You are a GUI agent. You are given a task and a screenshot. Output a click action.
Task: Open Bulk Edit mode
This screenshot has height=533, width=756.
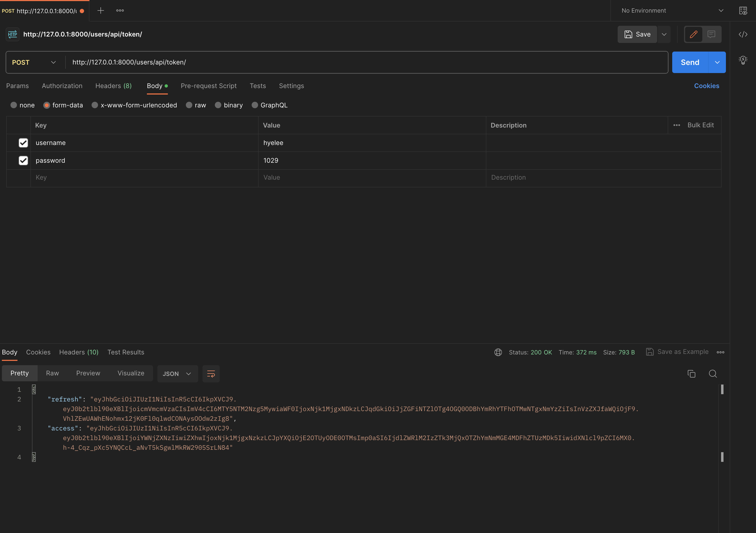[700, 125]
